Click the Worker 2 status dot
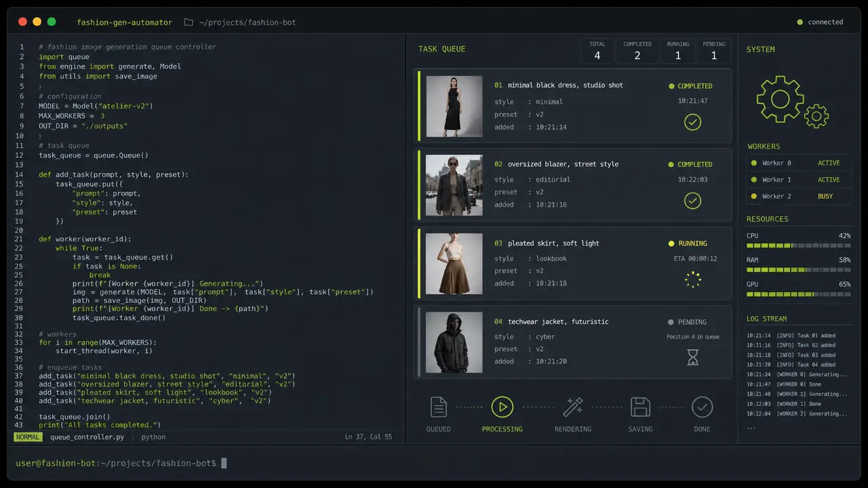 point(753,197)
